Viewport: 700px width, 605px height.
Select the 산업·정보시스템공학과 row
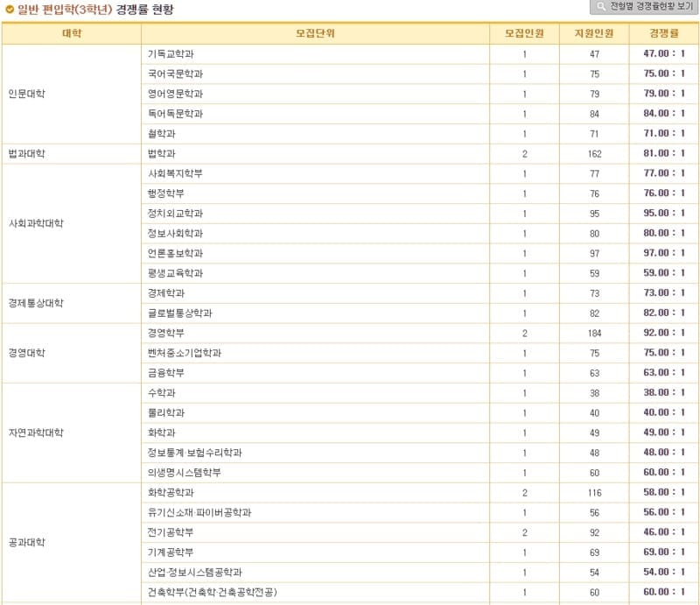tap(420, 573)
